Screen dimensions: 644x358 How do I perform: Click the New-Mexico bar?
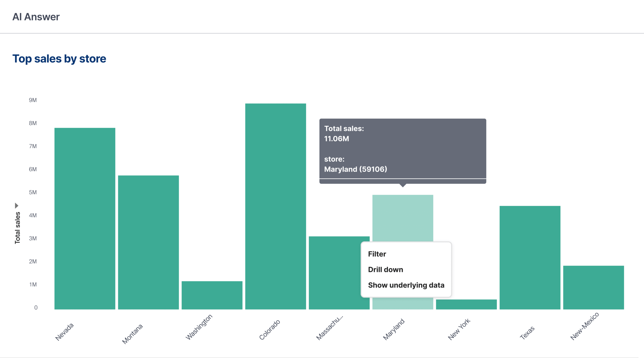pyautogui.click(x=593, y=287)
